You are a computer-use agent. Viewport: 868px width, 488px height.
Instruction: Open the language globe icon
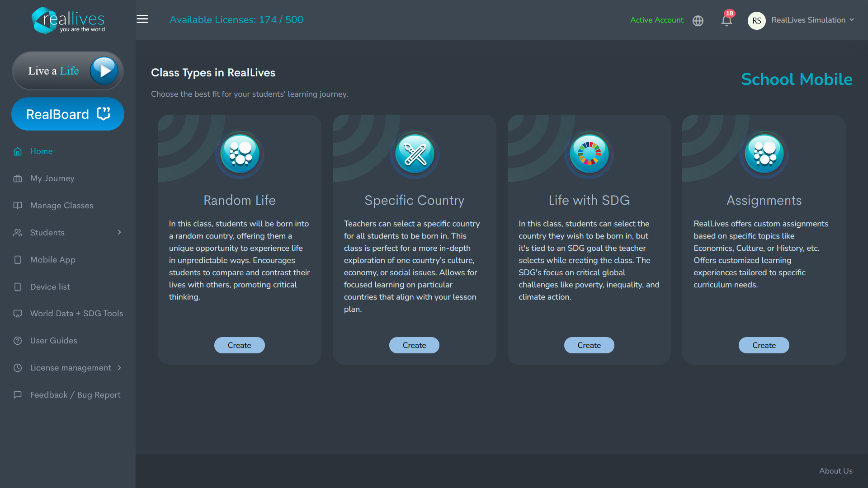click(698, 21)
